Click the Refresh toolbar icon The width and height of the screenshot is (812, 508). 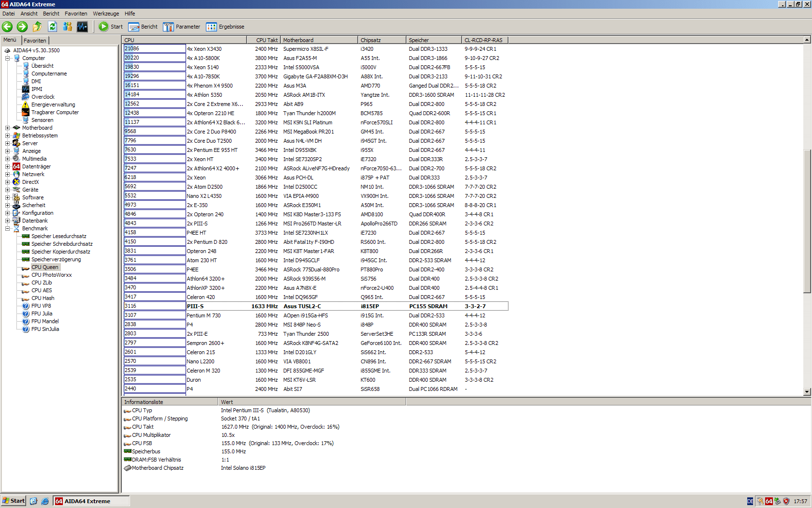click(52, 27)
